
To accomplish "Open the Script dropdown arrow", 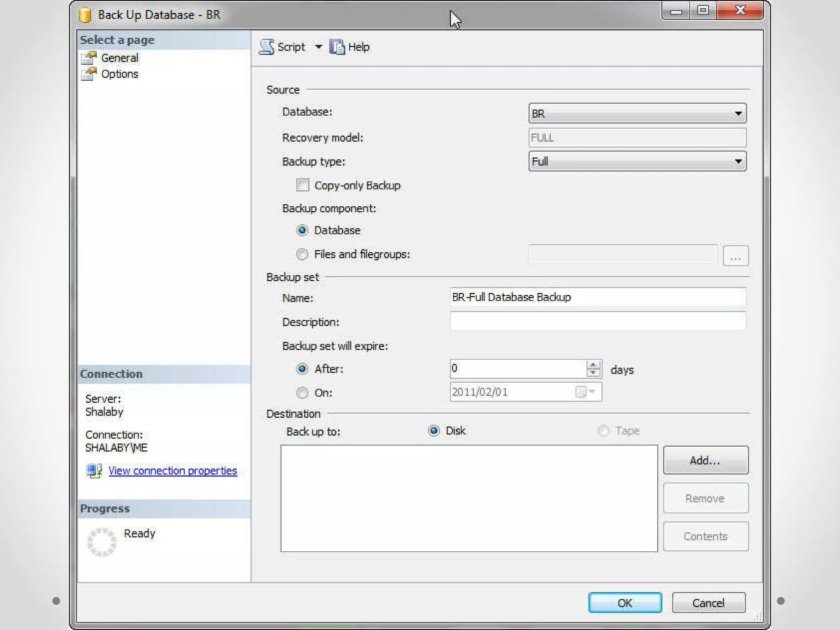I will pos(318,47).
